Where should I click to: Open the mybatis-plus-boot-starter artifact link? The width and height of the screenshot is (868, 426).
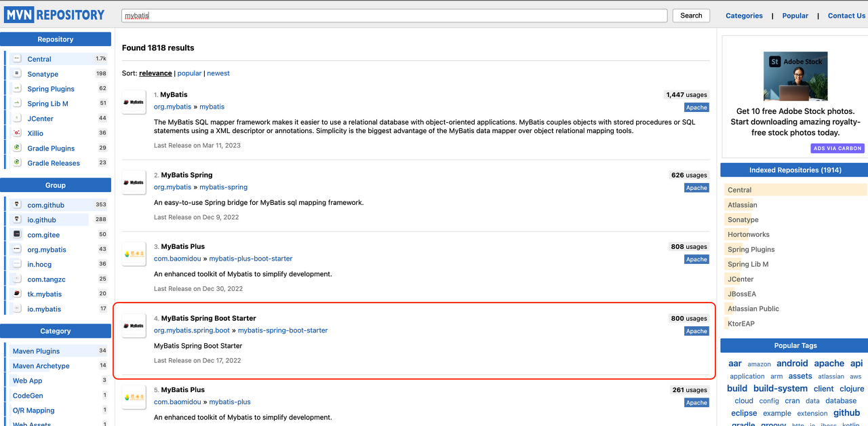tap(251, 258)
